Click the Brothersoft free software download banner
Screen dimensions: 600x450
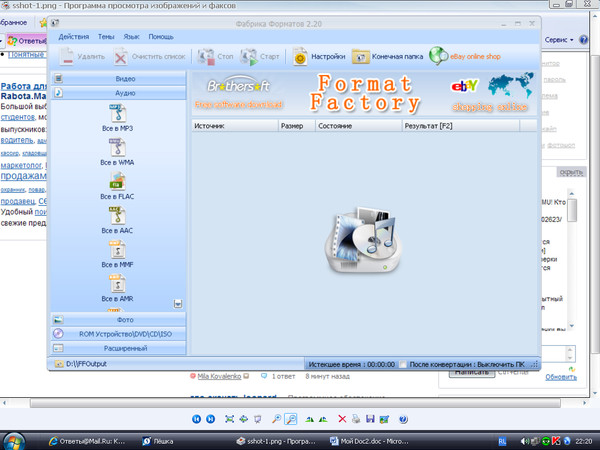point(238,93)
